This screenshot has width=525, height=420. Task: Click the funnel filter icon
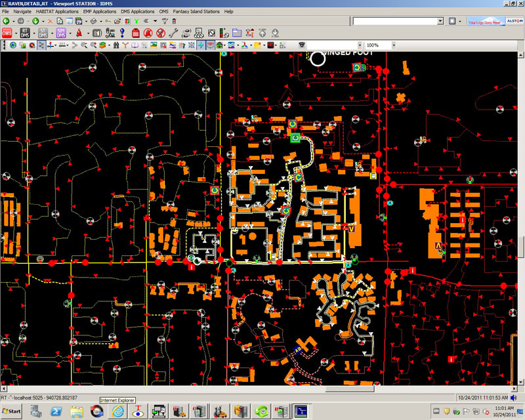coord(165,21)
